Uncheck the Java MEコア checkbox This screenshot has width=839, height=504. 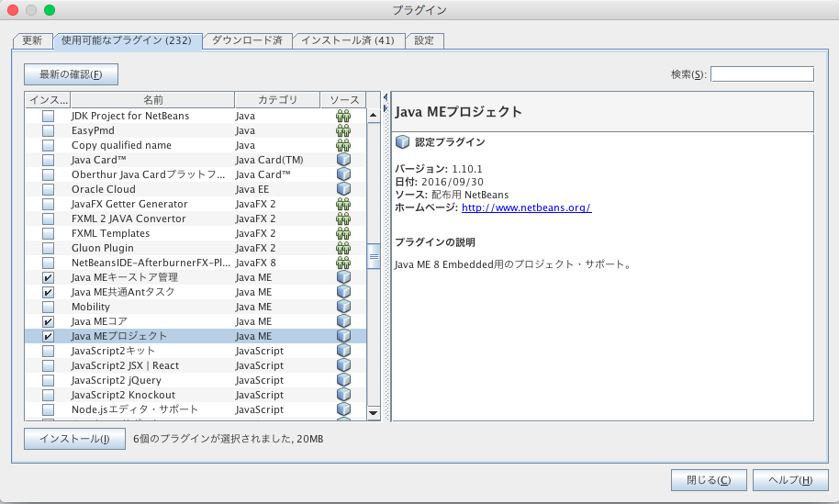pyautogui.click(x=48, y=321)
